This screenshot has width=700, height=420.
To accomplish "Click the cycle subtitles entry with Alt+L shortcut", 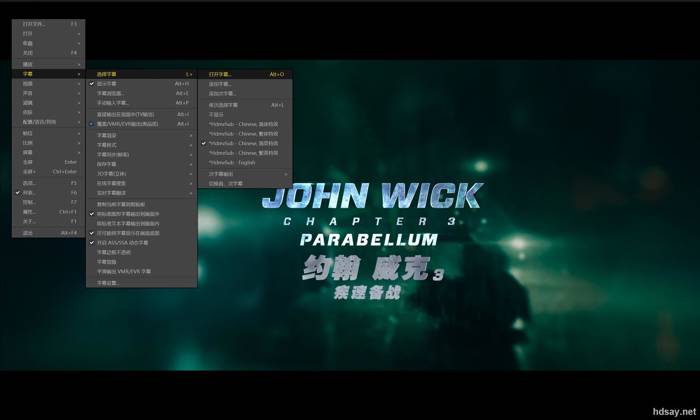I will [245, 105].
